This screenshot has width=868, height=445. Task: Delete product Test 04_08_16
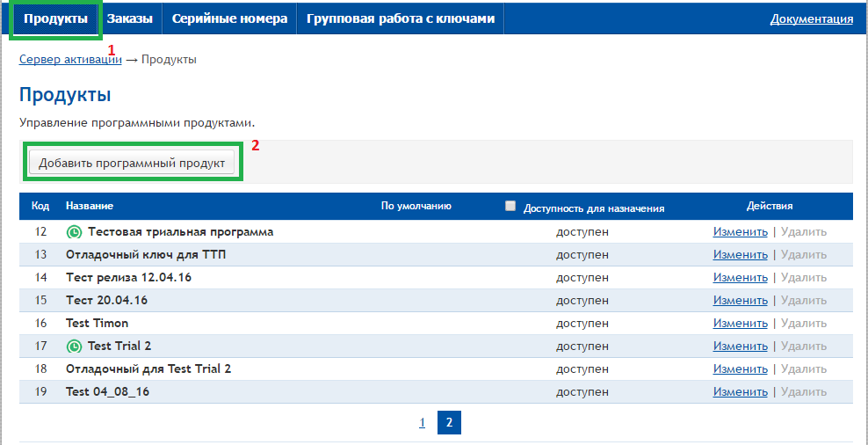click(803, 392)
